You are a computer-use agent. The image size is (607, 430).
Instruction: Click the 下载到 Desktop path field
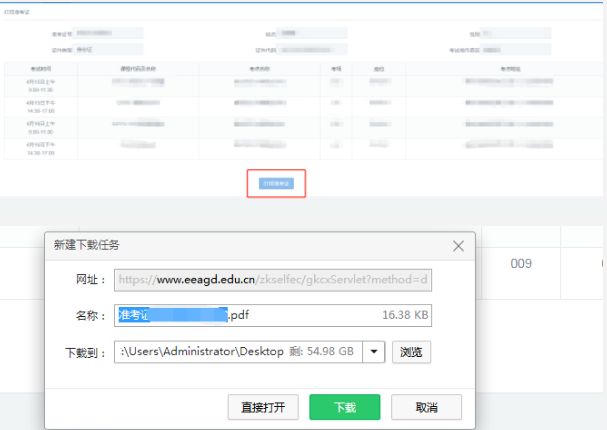(238, 352)
